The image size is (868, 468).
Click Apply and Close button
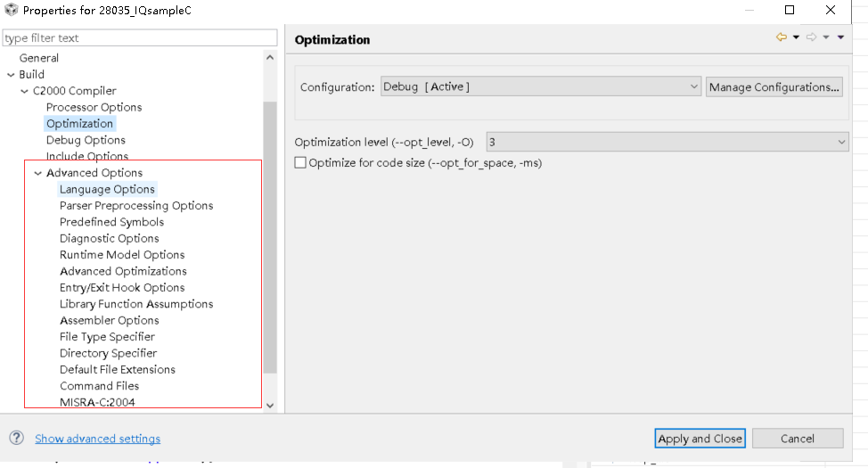700,439
